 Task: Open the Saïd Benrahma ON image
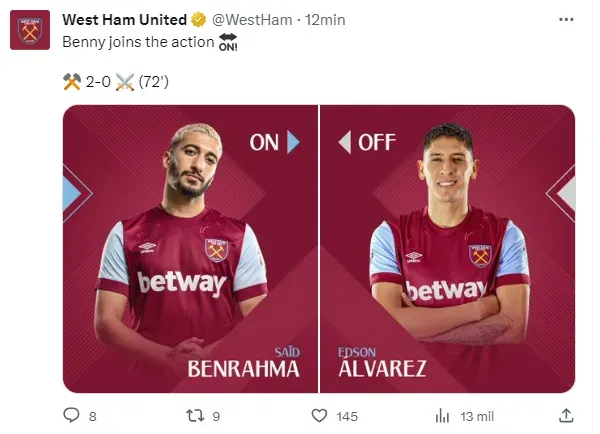pos(190,249)
